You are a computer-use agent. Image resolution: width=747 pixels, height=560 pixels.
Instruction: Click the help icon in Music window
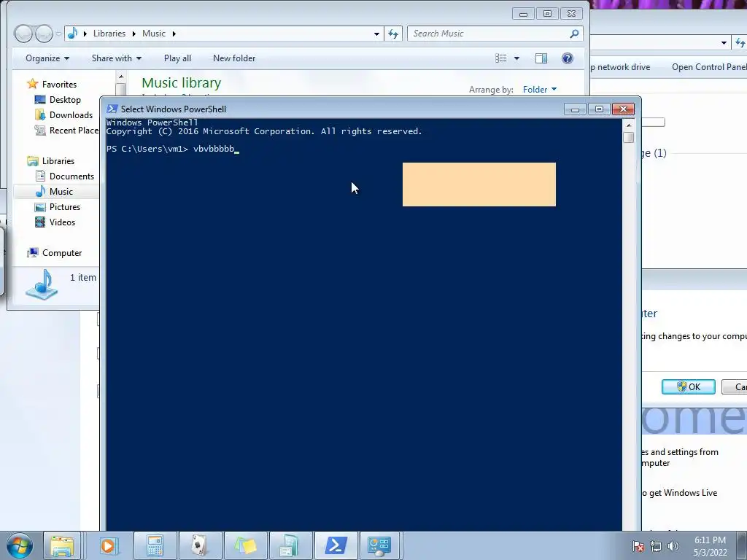pyautogui.click(x=567, y=58)
